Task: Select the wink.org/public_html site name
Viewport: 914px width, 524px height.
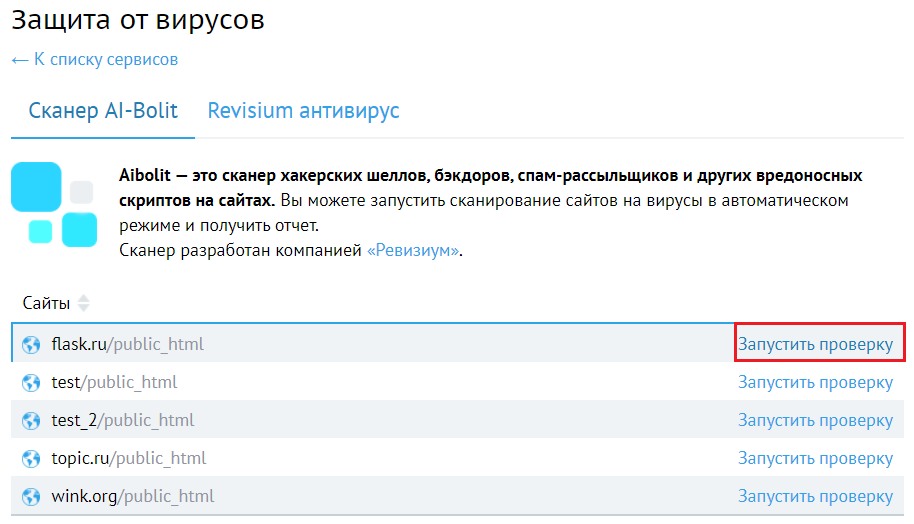Action: pos(133,497)
